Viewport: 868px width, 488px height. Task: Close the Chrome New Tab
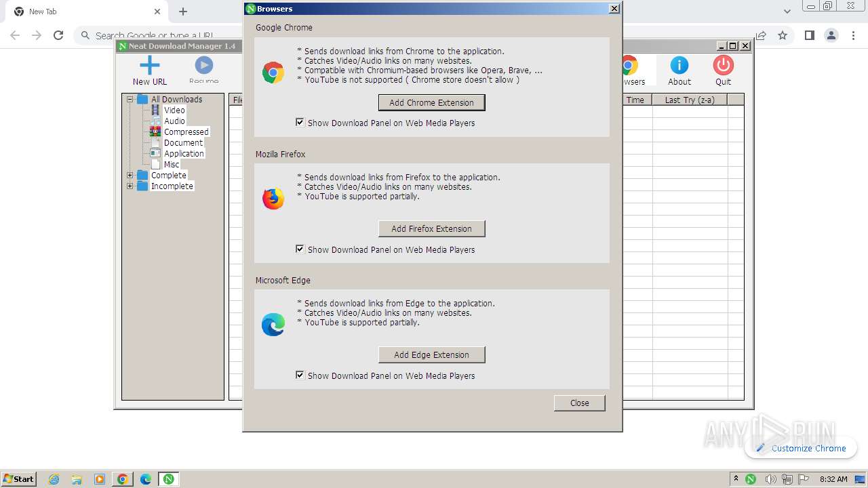pyautogui.click(x=157, y=12)
